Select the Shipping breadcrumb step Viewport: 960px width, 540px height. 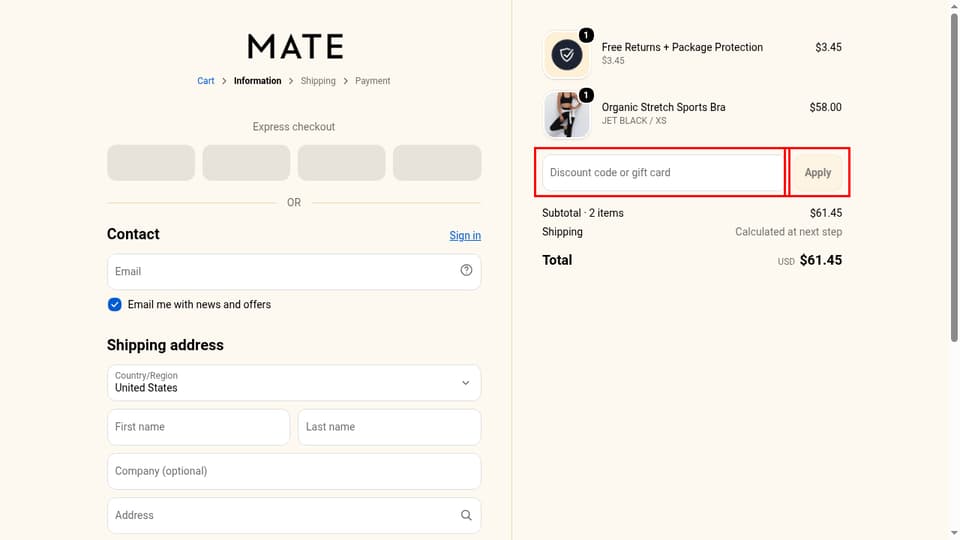pyautogui.click(x=318, y=81)
